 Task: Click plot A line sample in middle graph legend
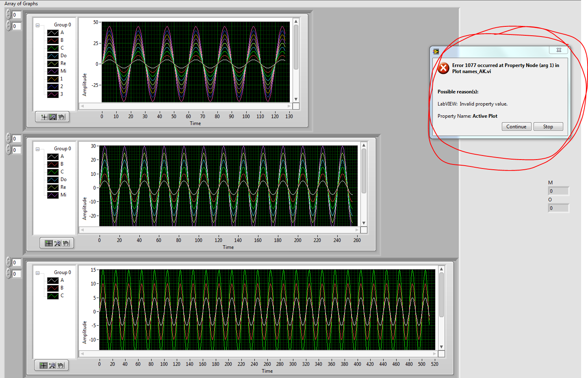pos(53,156)
